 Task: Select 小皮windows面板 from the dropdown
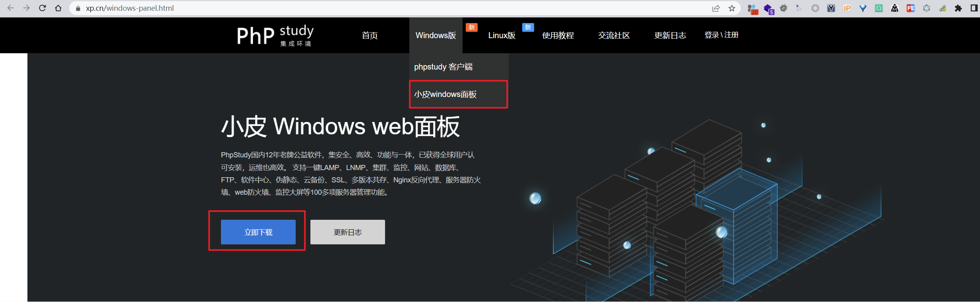[459, 94]
